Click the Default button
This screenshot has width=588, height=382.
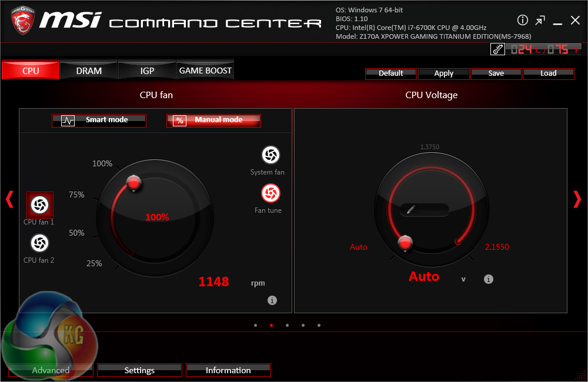tap(391, 74)
